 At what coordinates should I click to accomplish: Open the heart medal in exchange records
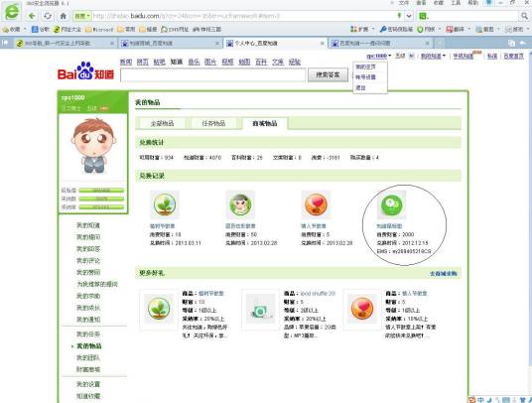coord(316,204)
